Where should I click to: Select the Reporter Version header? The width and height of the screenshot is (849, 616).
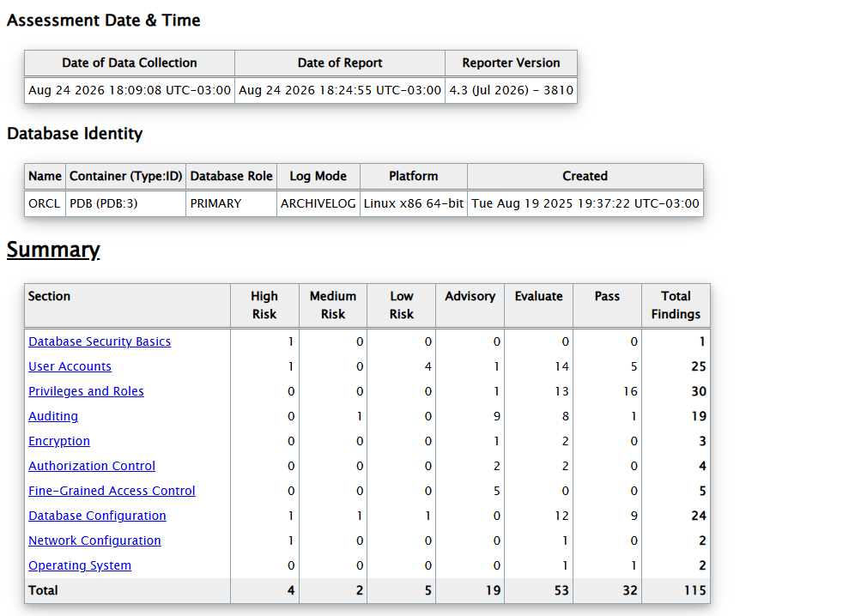511,63
